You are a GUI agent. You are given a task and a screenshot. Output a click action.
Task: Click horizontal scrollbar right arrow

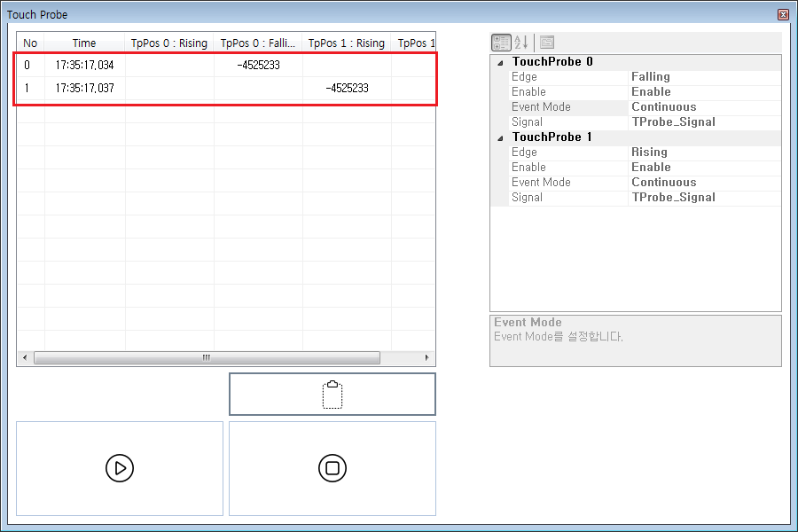[x=426, y=358]
